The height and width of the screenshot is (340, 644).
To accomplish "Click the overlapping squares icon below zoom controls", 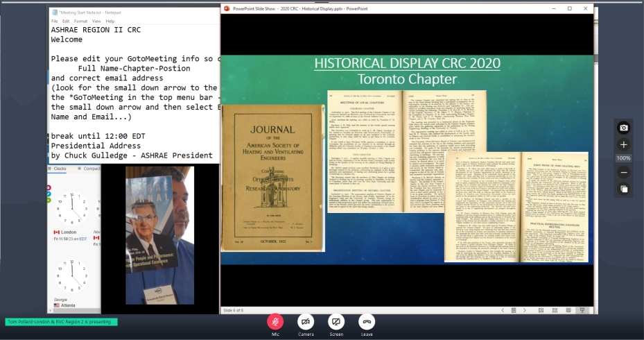I will click(x=623, y=189).
